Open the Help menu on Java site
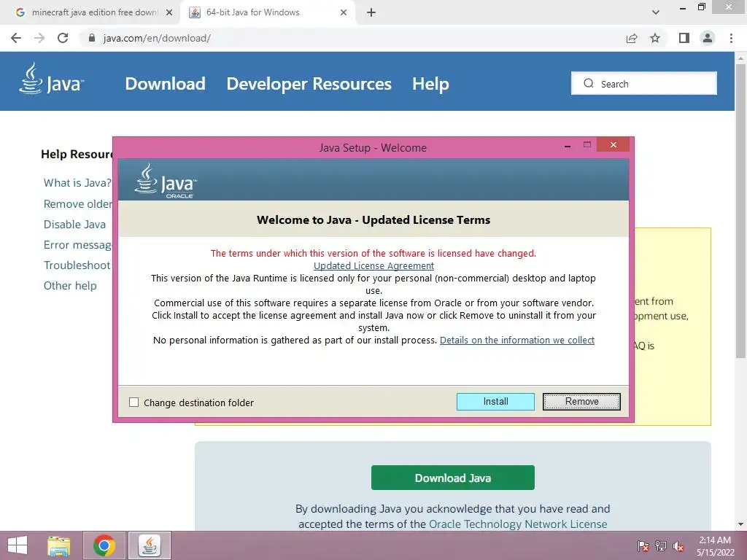 coord(430,84)
